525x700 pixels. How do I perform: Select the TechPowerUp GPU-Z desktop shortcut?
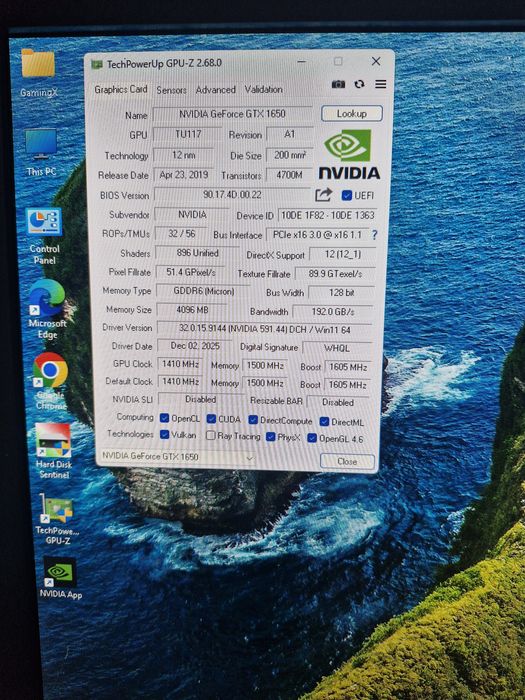pos(57,519)
